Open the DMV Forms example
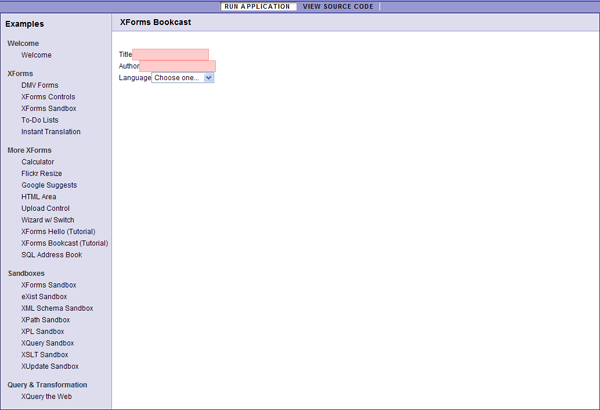 40,86
